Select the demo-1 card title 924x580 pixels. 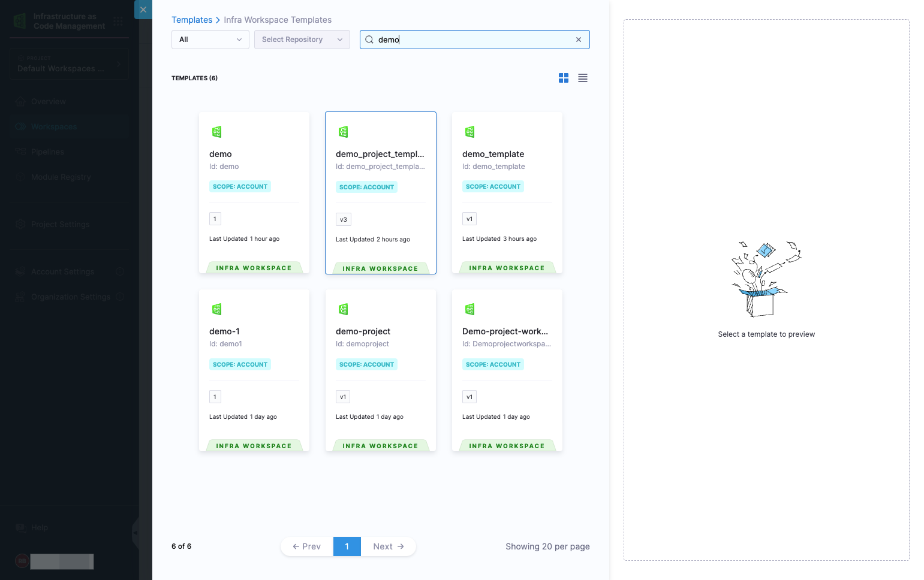coord(225,331)
